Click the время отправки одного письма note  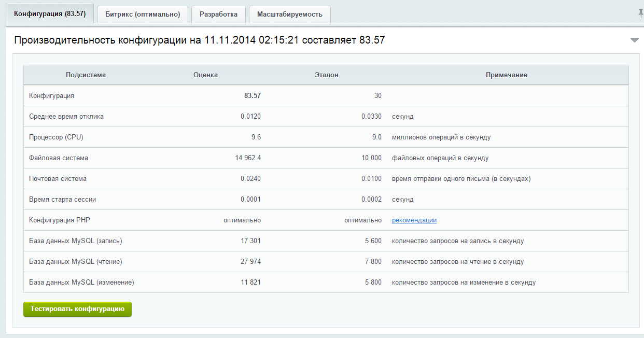point(461,179)
